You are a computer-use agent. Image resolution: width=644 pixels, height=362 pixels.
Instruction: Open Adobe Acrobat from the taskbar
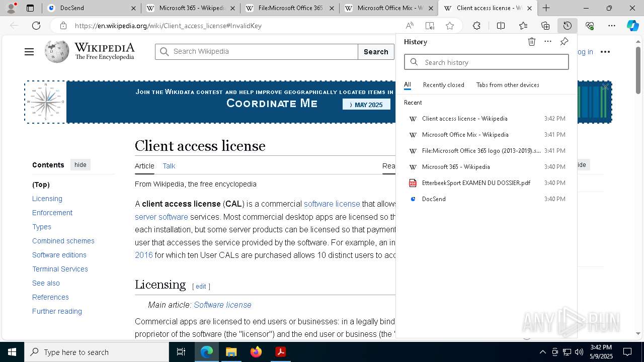(281, 352)
